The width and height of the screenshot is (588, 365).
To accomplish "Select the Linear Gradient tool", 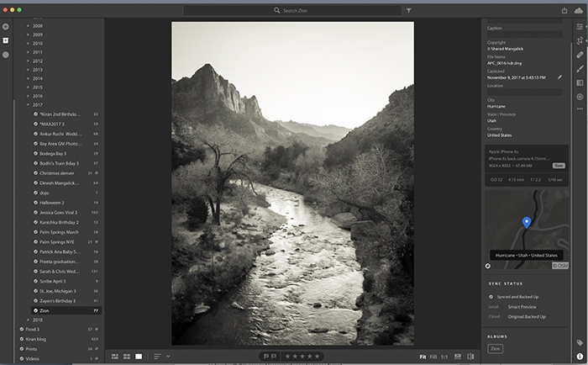I will (580, 82).
